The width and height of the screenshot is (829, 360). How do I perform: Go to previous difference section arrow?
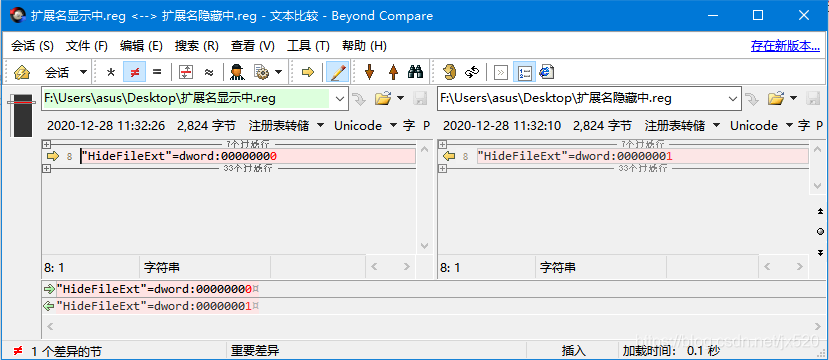tap(393, 72)
